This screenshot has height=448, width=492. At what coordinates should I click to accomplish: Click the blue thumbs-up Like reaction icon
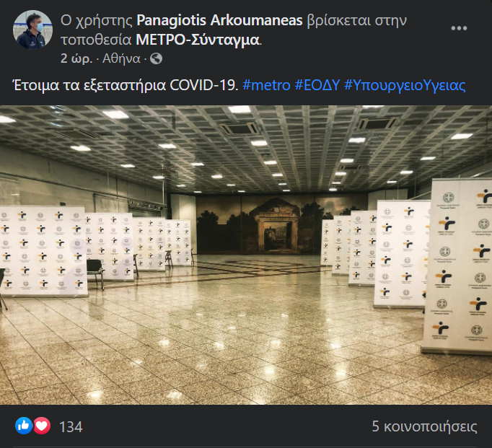24,426
